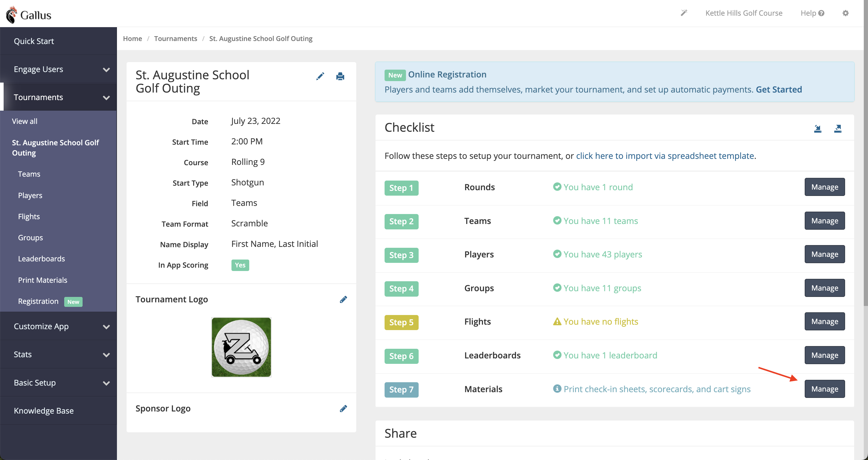Image resolution: width=868 pixels, height=460 pixels.
Task: Manage Materials in Step 7
Action: click(x=825, y=389)
